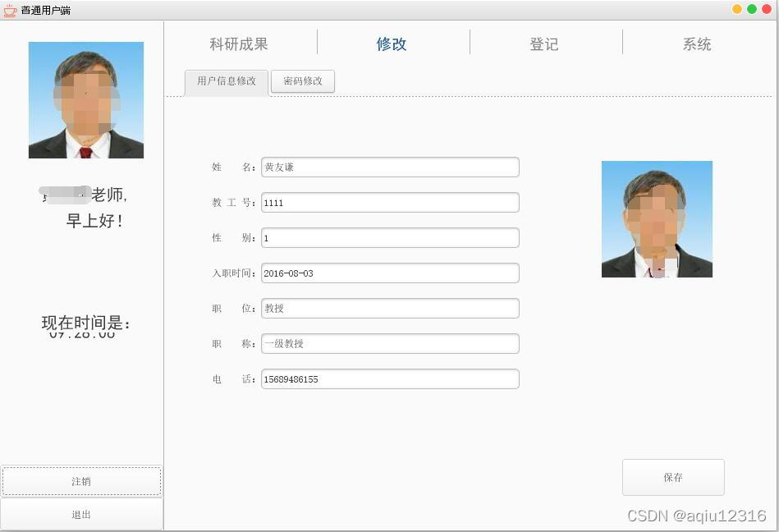Click the 职位 field containing 教授
The image size is (779, 532).
(389, 308)
